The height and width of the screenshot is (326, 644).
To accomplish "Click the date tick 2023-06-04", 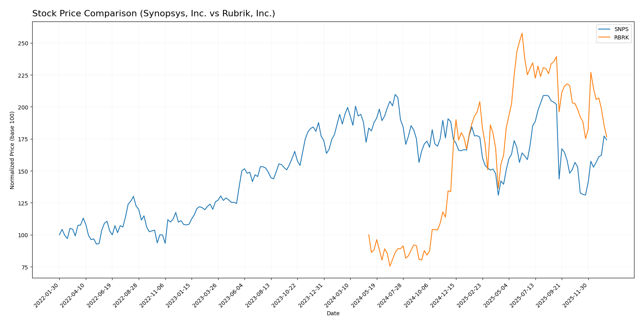I will pos(232,295).
